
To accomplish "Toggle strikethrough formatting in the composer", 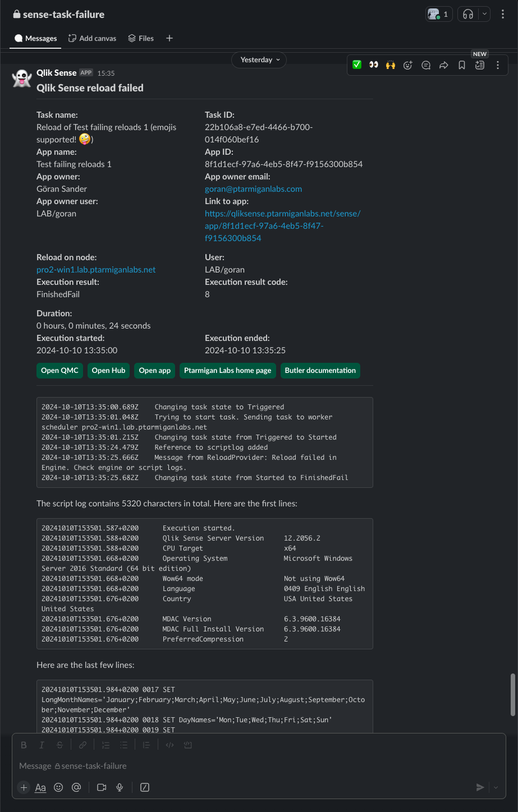I will [x=59, y=745].
